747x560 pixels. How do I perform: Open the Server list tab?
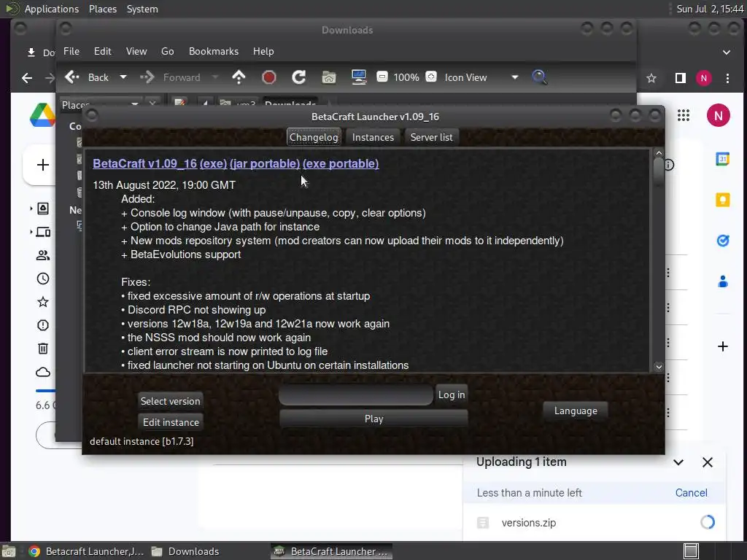(x=432, y=137)
